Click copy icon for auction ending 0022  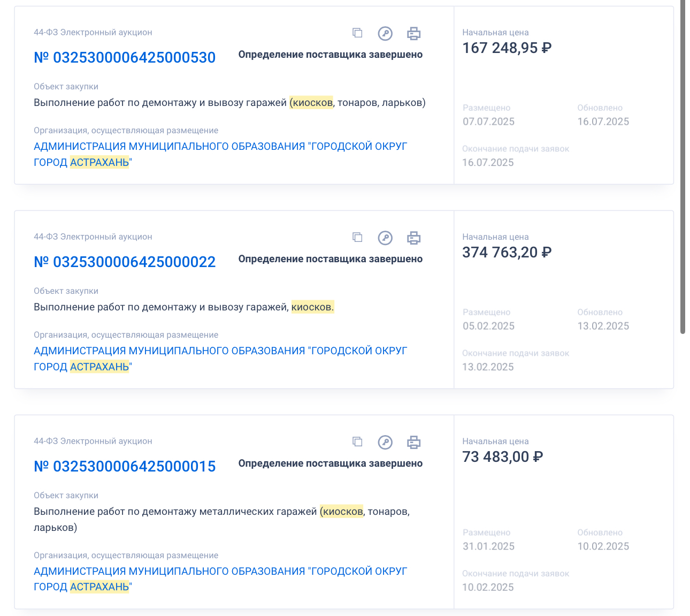click(357, 238)
